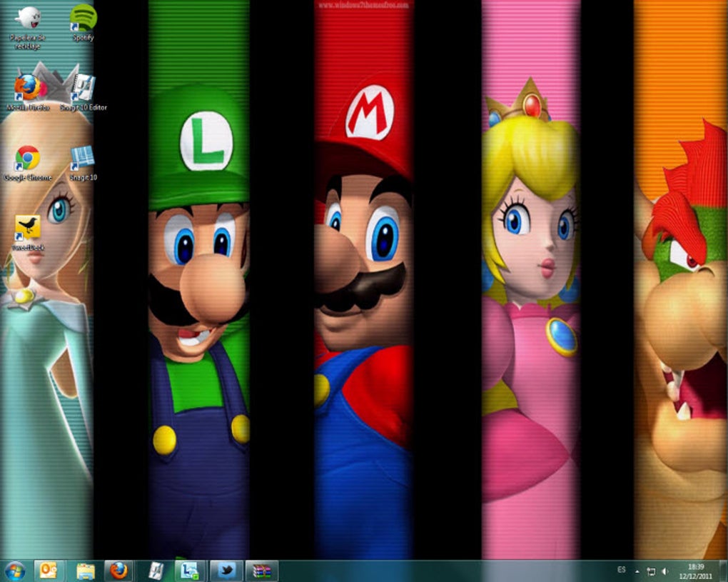728x582 pixels.
Task: Click the Show desktop button
Action: tap(722, 571)
